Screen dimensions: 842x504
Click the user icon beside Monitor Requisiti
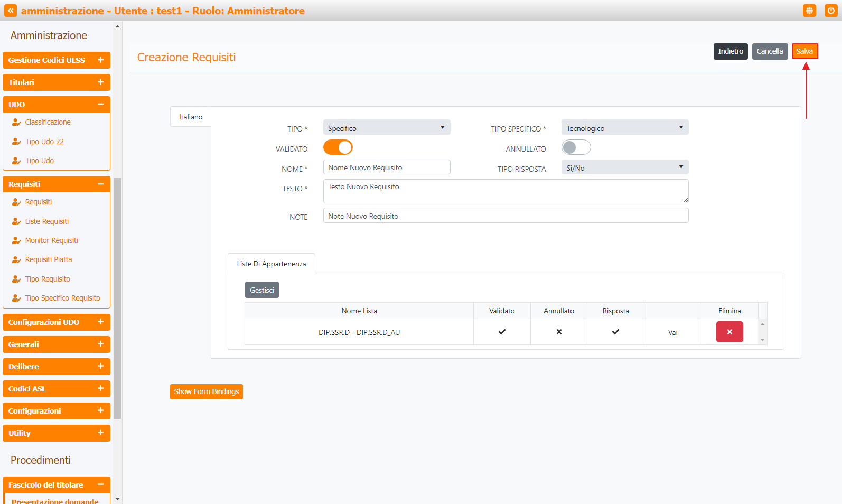click(x=16, y=240)
